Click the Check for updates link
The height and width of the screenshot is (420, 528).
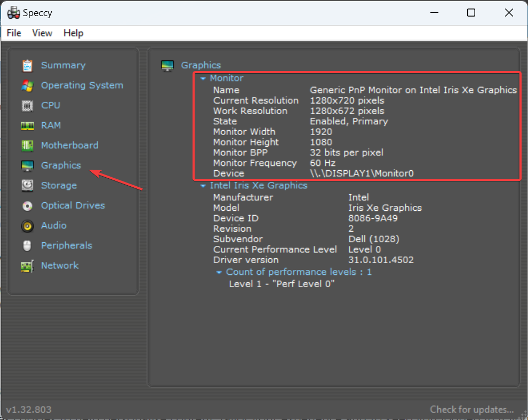[x=472, y=409]
